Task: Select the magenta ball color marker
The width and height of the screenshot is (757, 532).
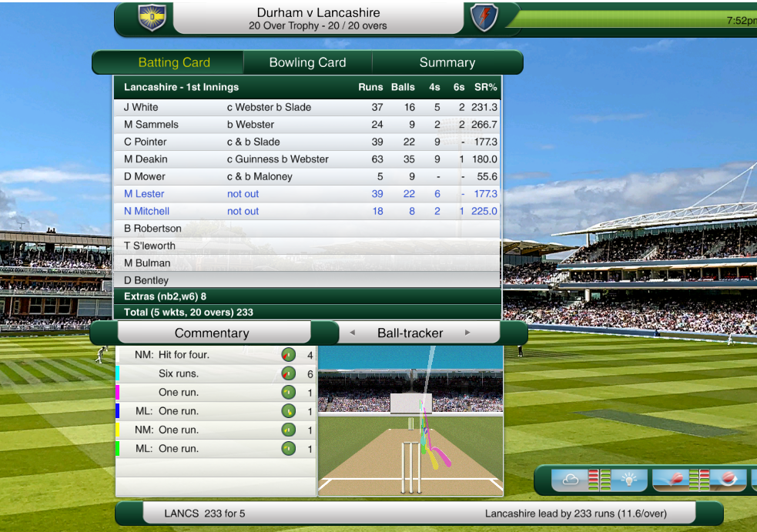Action: 118,392
